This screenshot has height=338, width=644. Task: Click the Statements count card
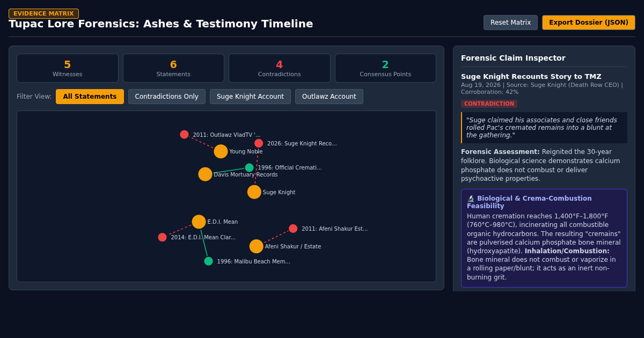(173, 68)
